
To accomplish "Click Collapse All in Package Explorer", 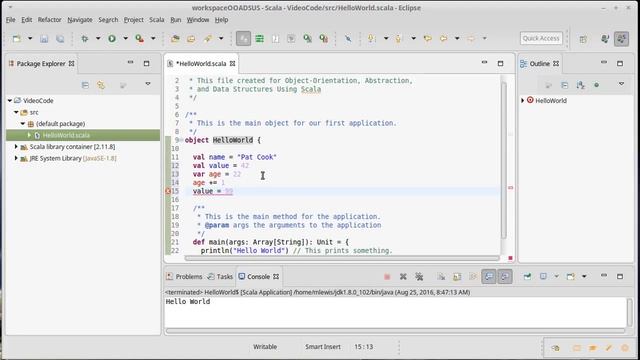I will (x=85, y=85).
